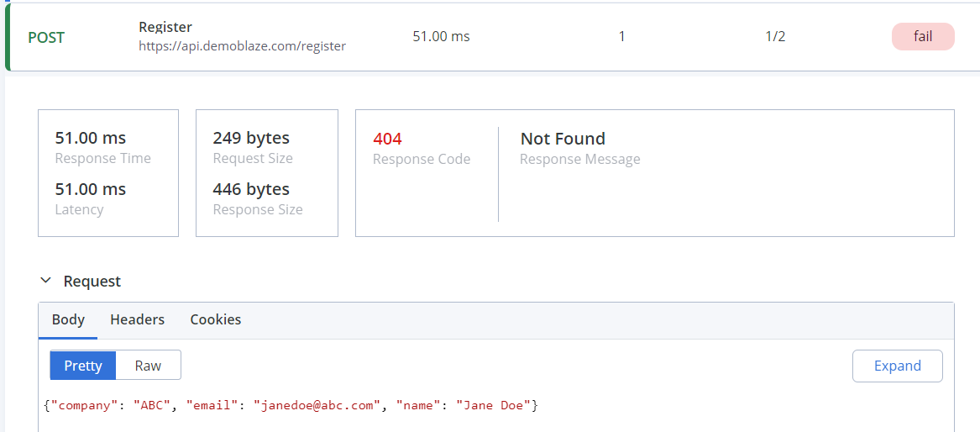
Task: Select the Body tab
Action: point(68,319)
